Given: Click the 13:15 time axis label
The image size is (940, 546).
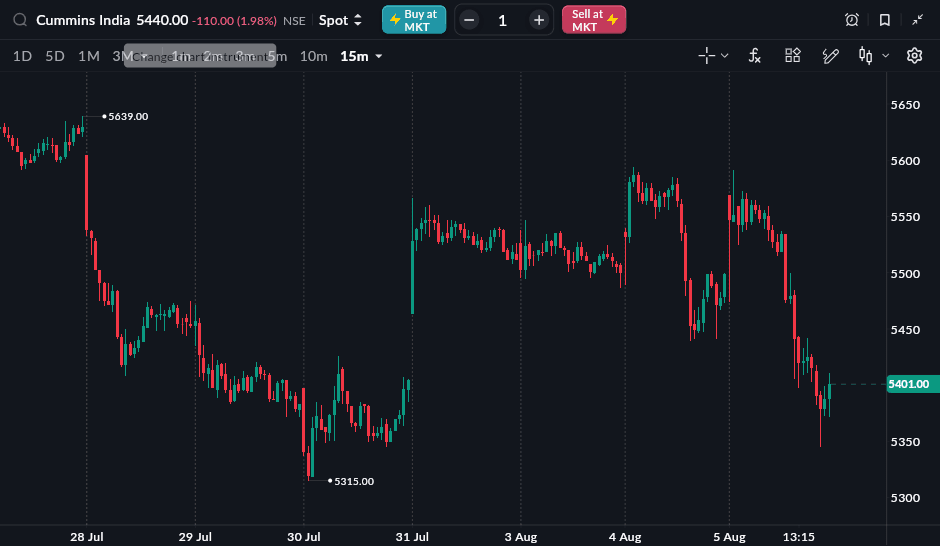Looking at the screenshot, I should point(799,537).
